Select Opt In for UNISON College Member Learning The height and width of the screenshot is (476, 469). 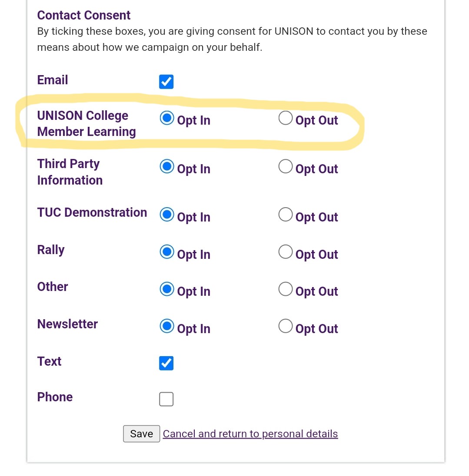point(167,118)
